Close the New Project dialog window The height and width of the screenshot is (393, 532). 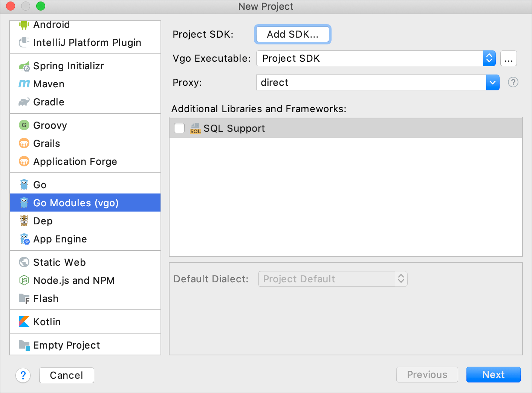tap(11, 6)
